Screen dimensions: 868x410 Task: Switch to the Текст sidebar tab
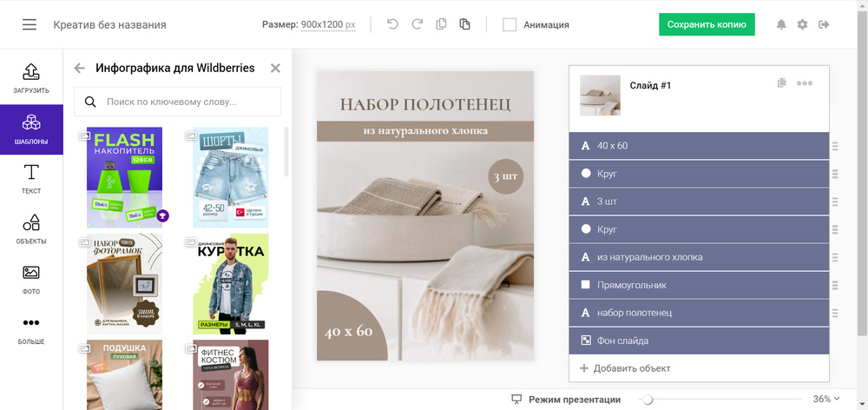(x=31, y=177)
